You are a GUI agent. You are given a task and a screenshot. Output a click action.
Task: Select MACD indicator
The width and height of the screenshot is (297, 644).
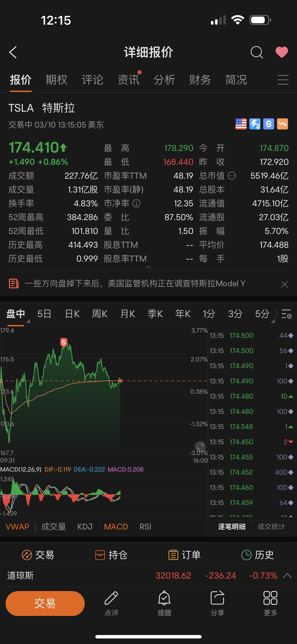pos(116,527)
